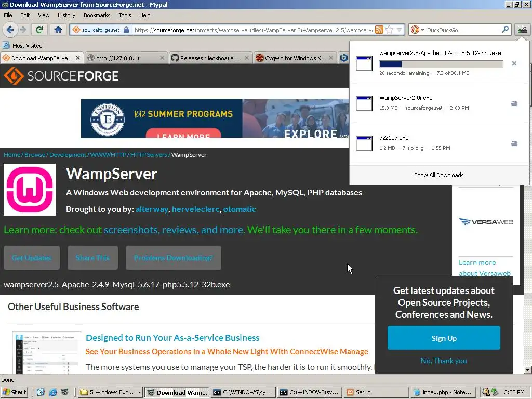Image resolution: width=532 pixels, height=399 pixels.
Task: Open the Edit menu
Action: (25, 15)
